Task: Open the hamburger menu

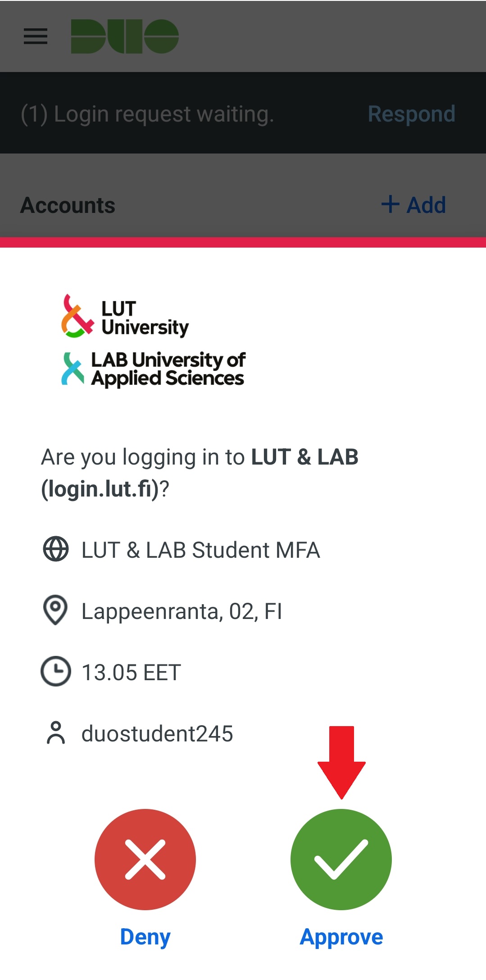Action: [36, 36]
